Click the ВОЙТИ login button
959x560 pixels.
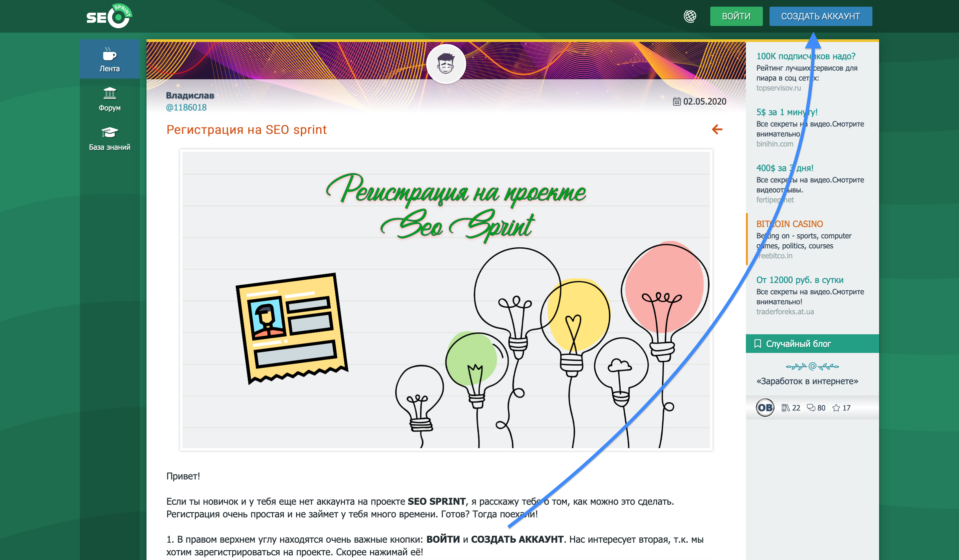coord(736,16)
